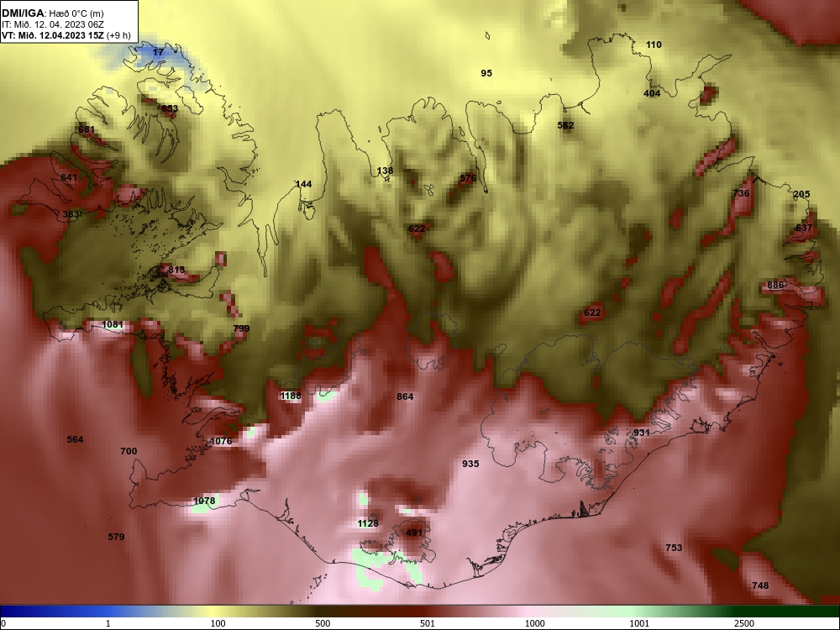840x630 pixels.
Task: Click the map value 1188
Action: coord(291,396)
